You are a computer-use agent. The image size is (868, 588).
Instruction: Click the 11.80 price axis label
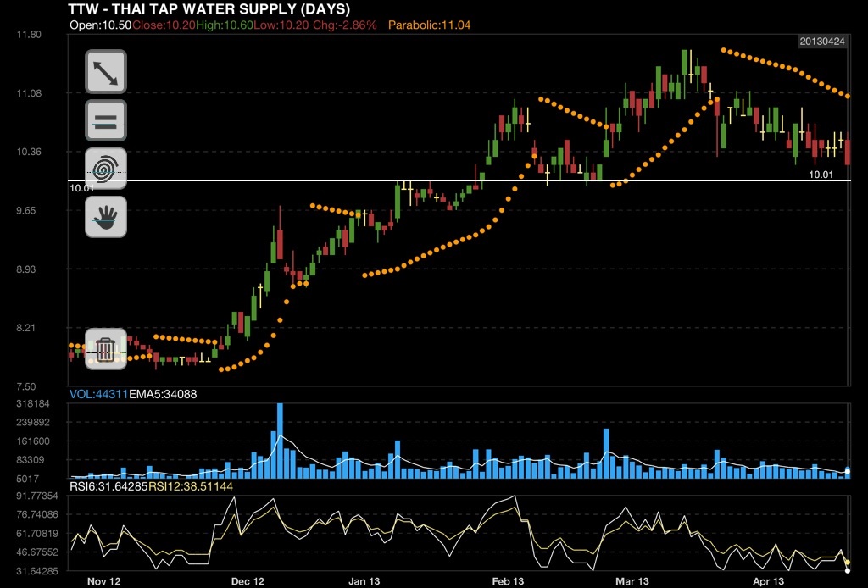coord(29,34)
